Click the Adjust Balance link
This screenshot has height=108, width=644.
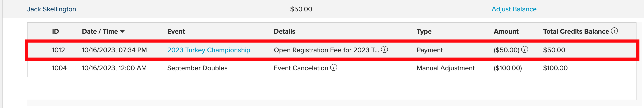[514, 9]
